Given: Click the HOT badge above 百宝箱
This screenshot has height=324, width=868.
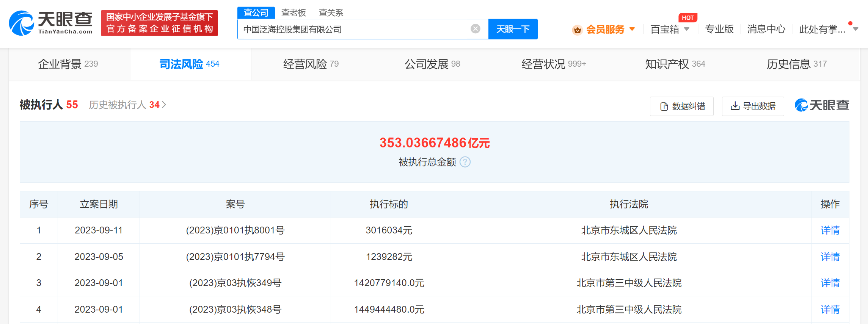Looking at the screenshot, I should [687, 18].
